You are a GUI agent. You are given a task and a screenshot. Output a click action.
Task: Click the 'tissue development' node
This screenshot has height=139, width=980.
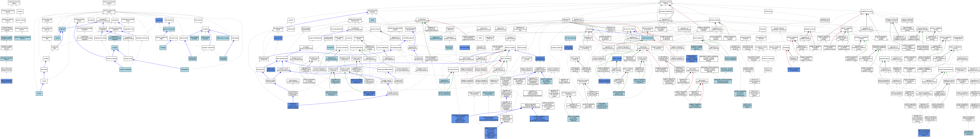(x=337, y=29)
